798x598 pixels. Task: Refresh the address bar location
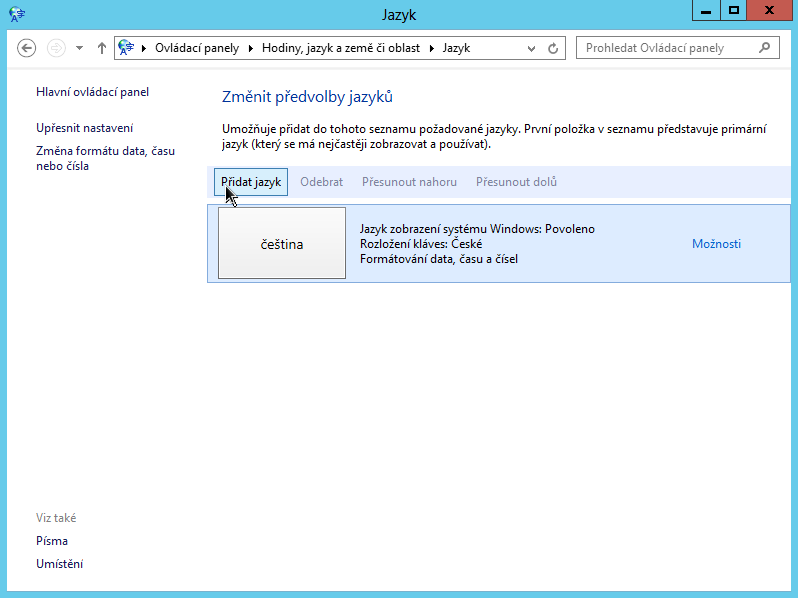coord(555,48)
